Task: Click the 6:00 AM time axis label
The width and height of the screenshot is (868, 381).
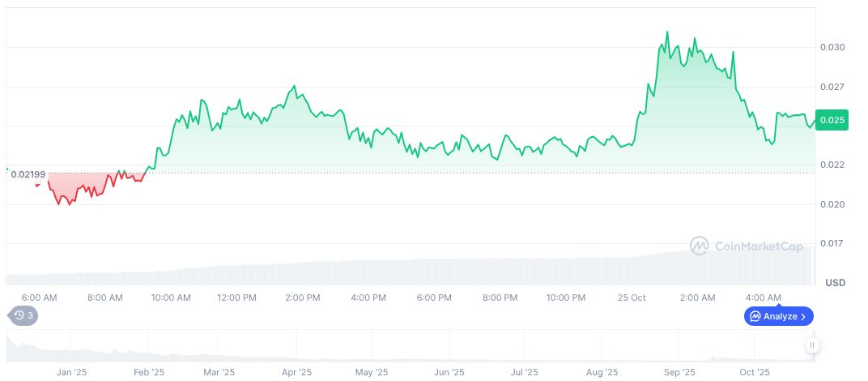Action: 39,298
